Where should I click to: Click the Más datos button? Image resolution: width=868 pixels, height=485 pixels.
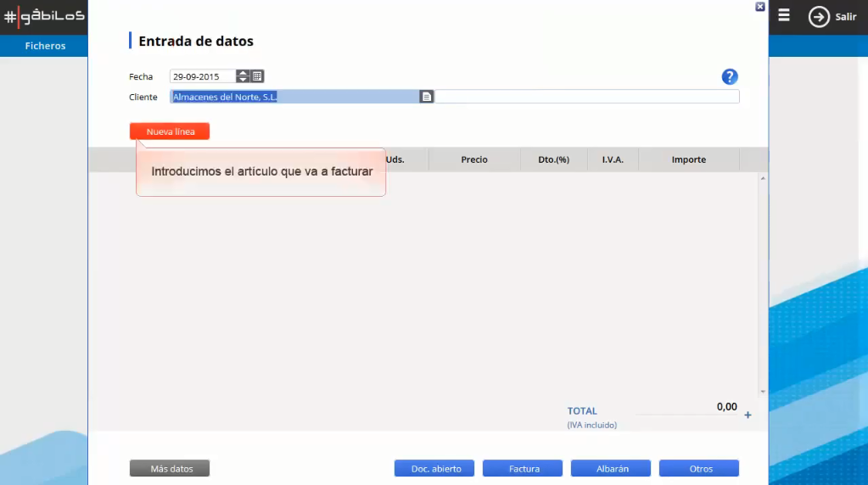[170, 468]
